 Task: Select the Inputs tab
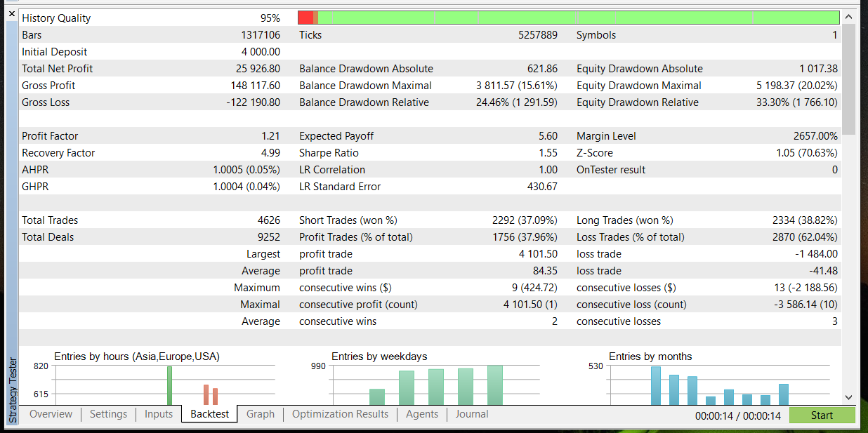(158, 414)
